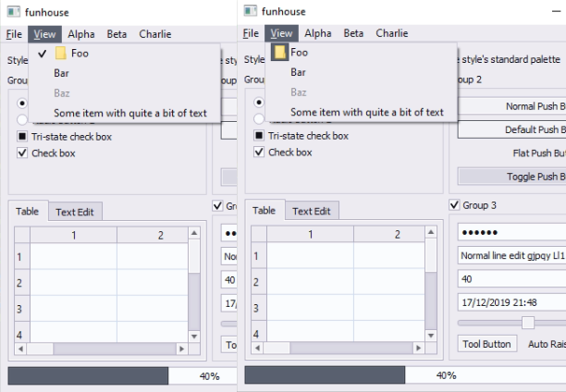This screenshot has width=566, height=392.
Task: Toggle group checkbox at left window right edge
Action: 217,206
